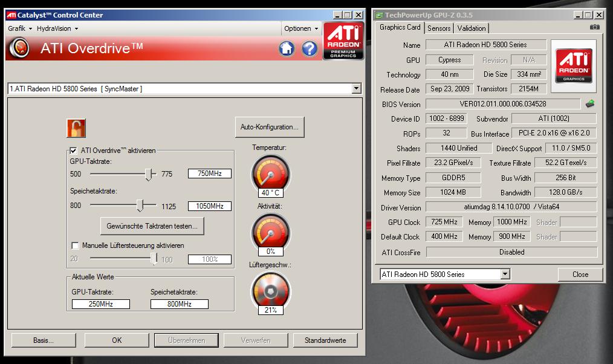The width and height of the screenshot is (613, 364).
Task: Click the GPU-Z screenshot camera icon
Action: tap(595, 27)
